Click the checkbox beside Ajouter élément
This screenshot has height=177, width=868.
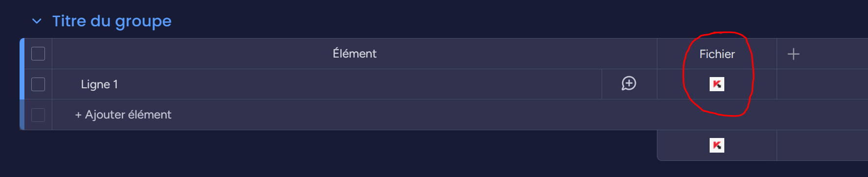[x=38, y=115]
